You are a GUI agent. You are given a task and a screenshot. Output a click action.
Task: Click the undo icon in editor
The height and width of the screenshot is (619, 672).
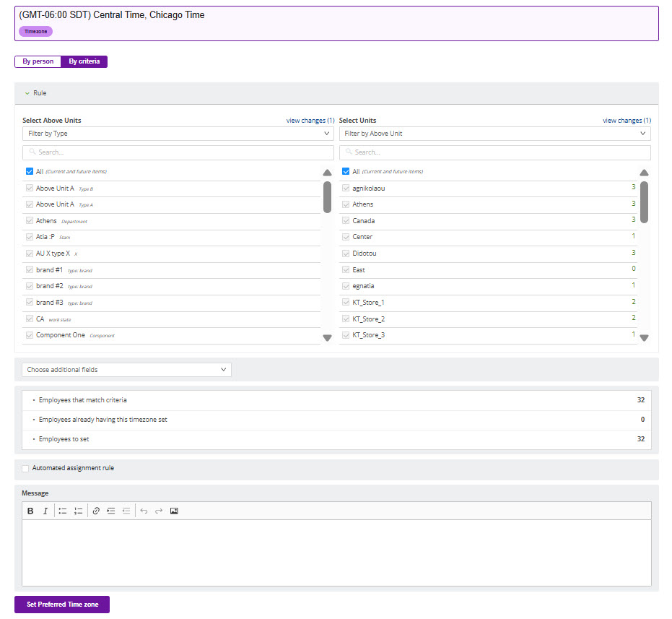click(x=144, y=511)
